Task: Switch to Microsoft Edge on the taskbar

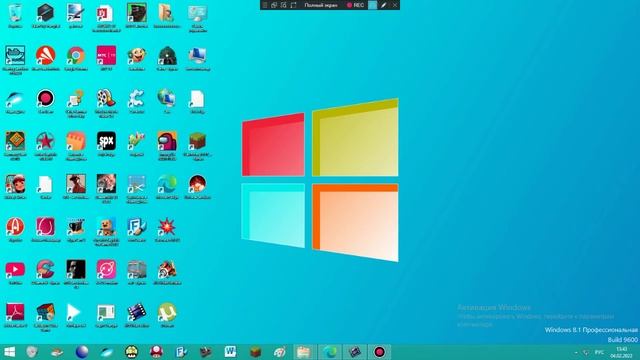Action: click(329, 352)
